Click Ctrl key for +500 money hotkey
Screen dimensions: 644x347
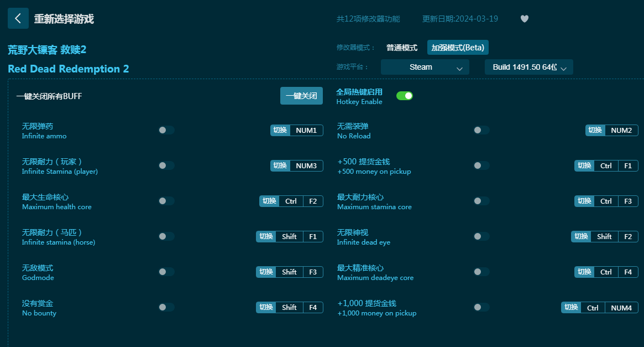pos(606,165)
